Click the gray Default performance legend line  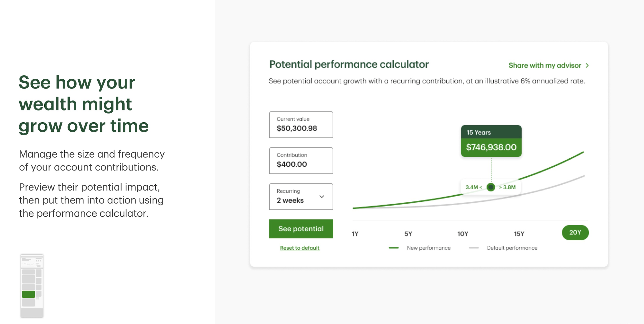[x=474, y=248]
